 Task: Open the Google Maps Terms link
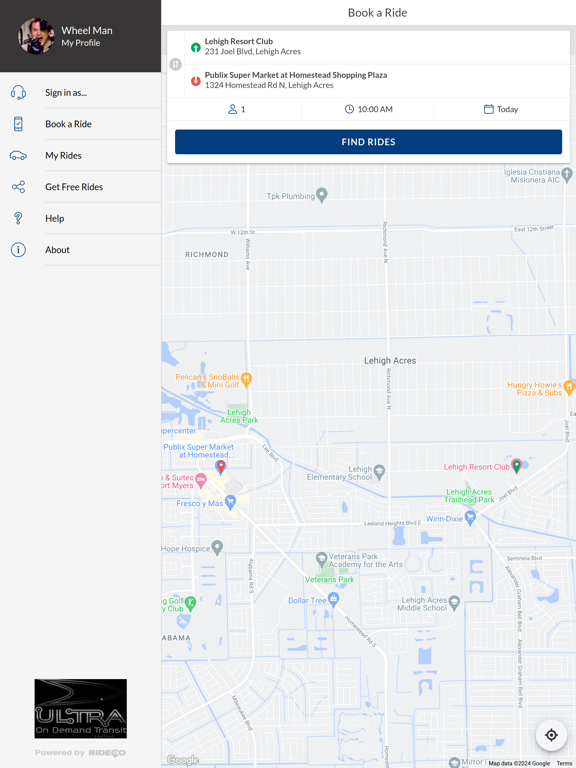click(x=564, y=764)
